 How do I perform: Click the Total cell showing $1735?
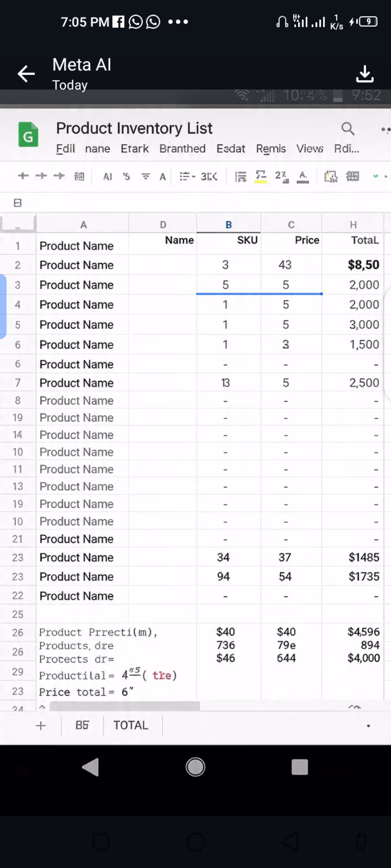coord(353,576)
